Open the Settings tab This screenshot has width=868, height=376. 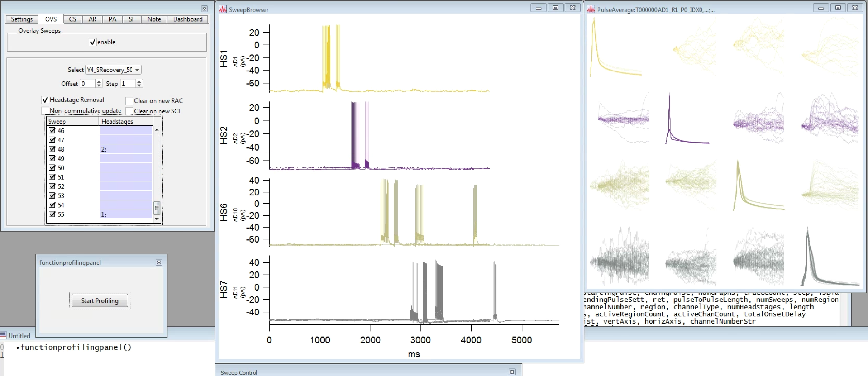pyautogui.click(x=21, y=19)
